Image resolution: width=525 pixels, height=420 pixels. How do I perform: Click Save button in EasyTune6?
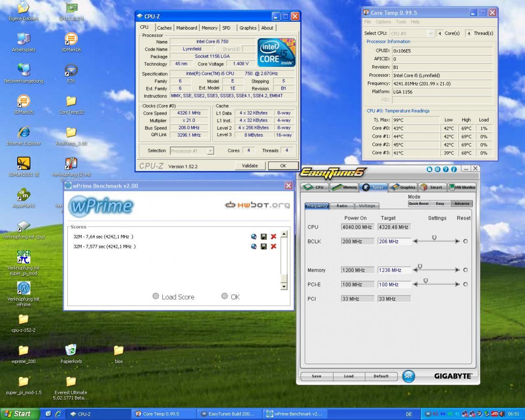(316, 376)
